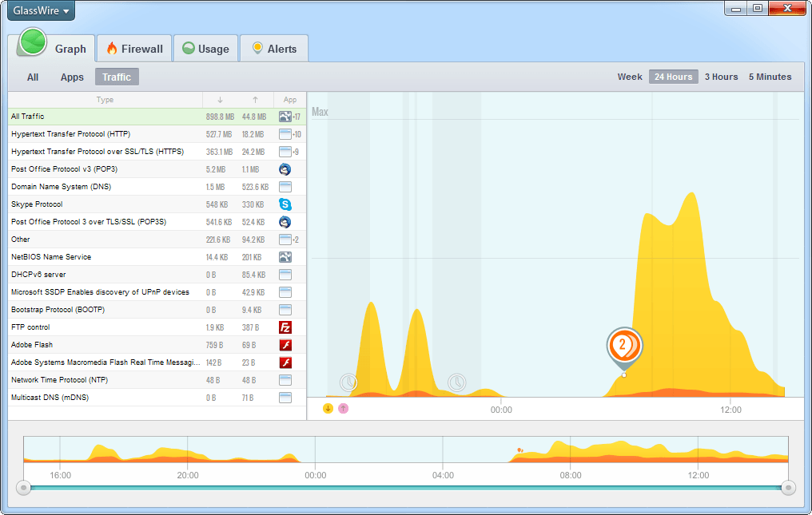Set time range to 5 Minutes

coord(770,77)
